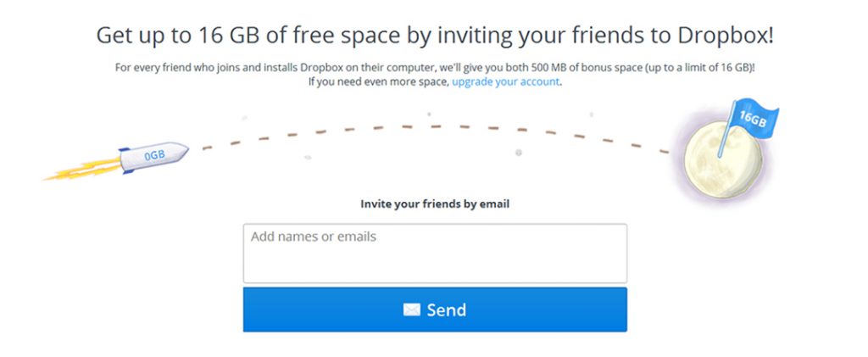Image resolution: width=868 pixels, height=357 pixels.
Task: Click the dashed progress trajectory line
Action: pos(435,136)
